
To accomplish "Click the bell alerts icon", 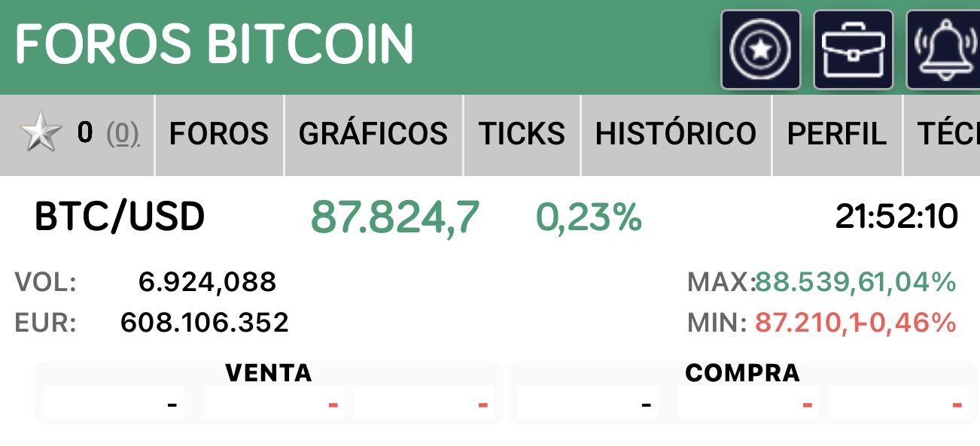I will click(943, 50).
